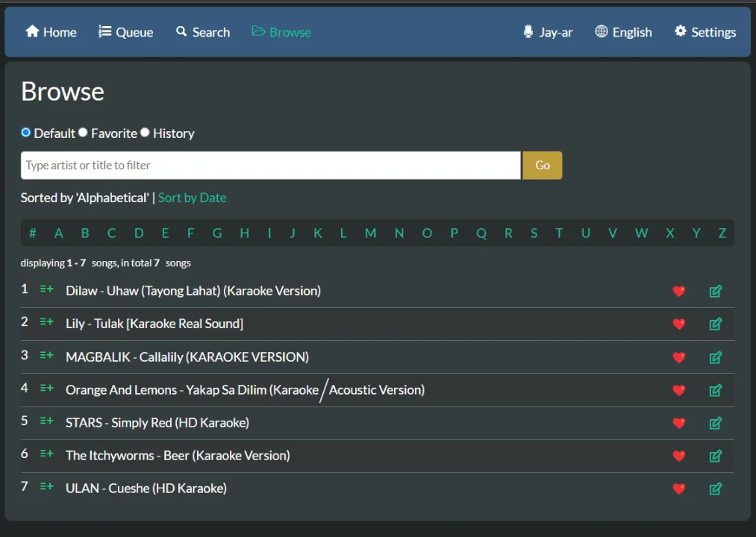
Task: Select the Default radio option
Action: (26, 133)
